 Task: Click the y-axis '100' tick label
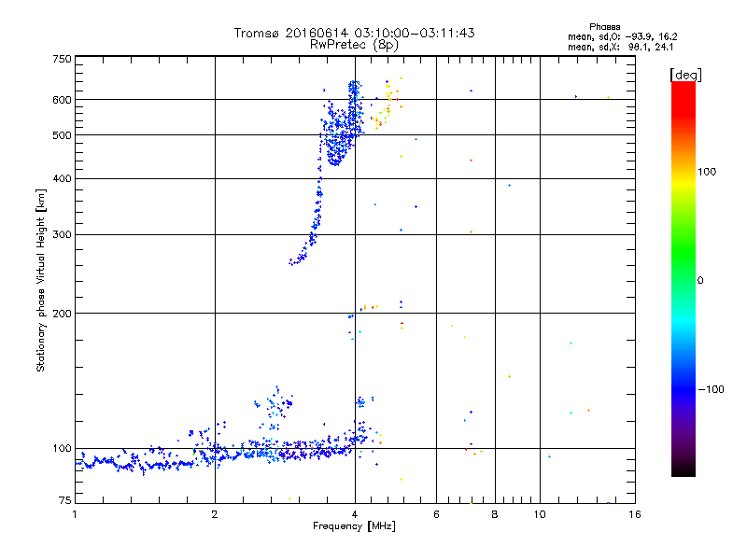click(62, 449)
